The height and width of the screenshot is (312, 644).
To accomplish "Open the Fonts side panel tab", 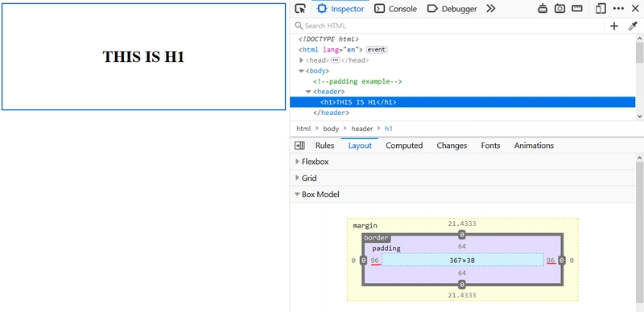I will pos(491,146).
